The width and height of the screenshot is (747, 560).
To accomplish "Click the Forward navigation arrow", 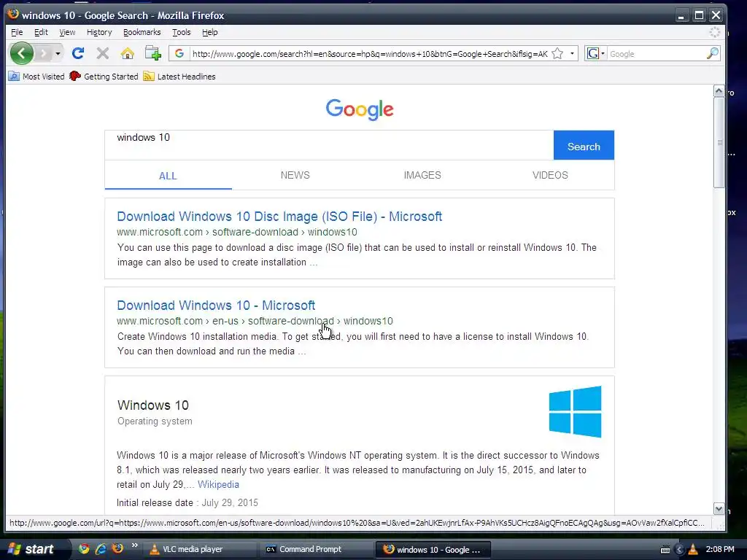I will click(44, 53).
